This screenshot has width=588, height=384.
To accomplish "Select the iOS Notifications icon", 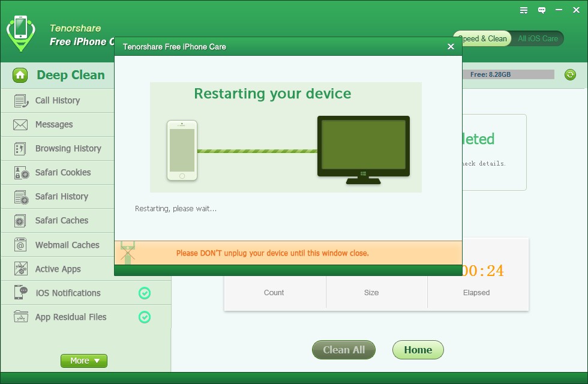I will (x=20, y=292).
